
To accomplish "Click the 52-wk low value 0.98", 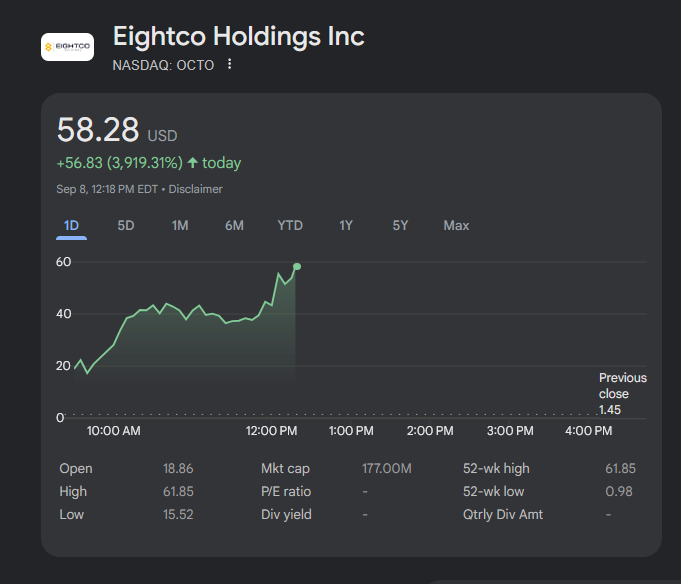I will [x=619, y=492].
